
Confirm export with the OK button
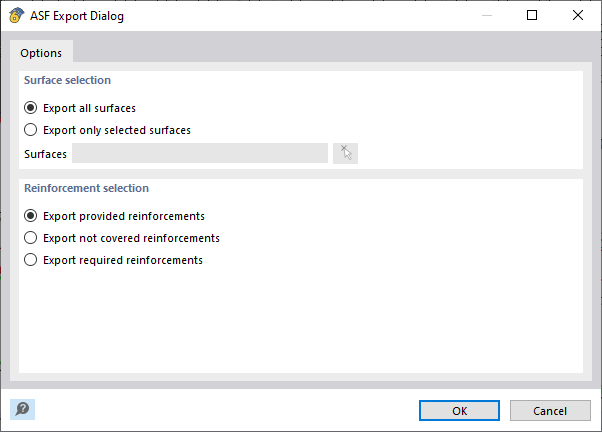tap(459, 410)
